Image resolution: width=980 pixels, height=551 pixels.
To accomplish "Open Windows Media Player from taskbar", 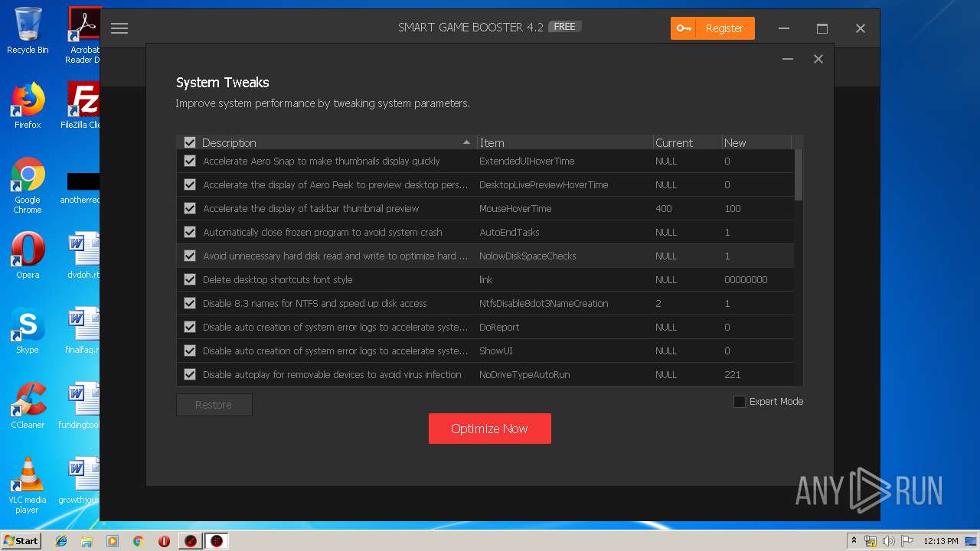I will click(113, 541).
